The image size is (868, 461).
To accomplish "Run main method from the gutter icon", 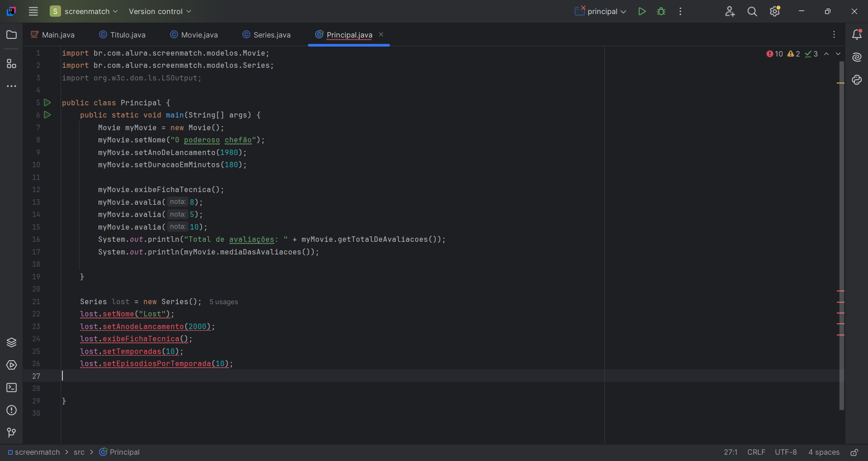I will coord(47,115).
